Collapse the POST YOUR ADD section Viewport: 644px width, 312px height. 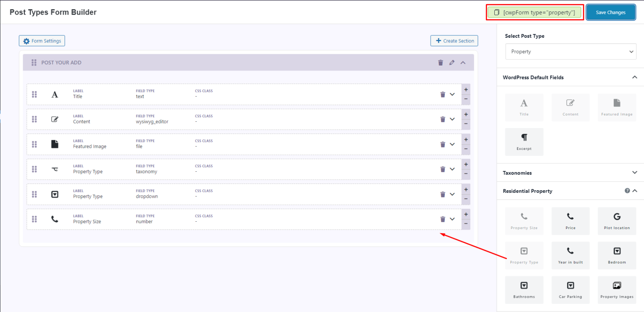coord(463,62)
